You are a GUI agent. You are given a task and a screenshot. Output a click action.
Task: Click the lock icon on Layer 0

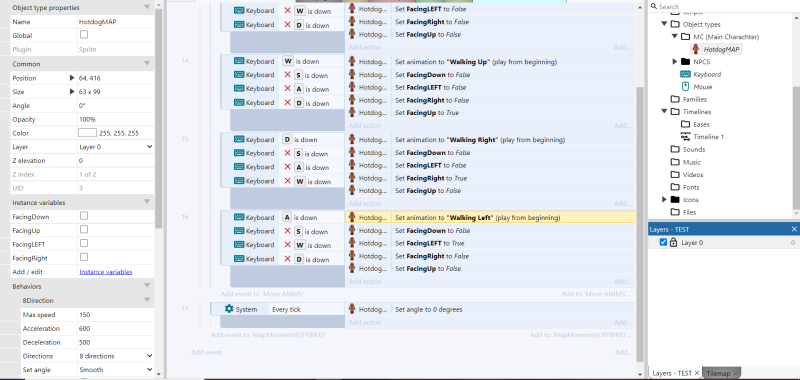[673, 242]
